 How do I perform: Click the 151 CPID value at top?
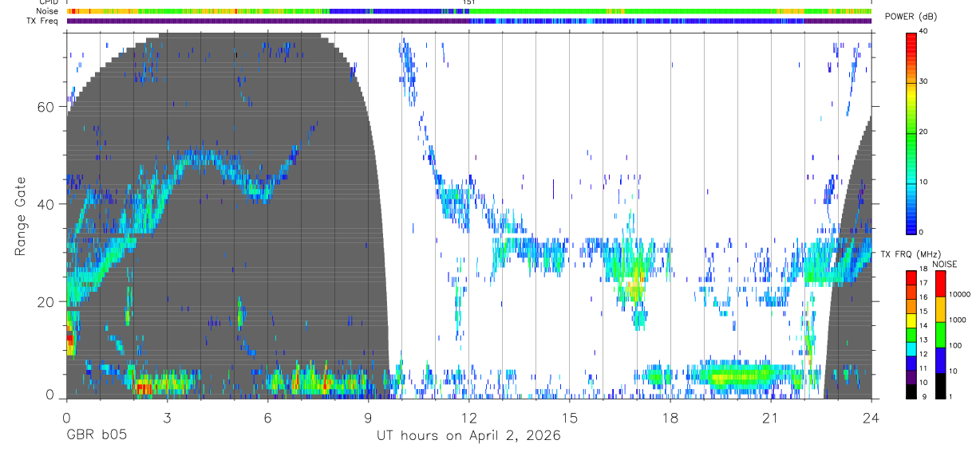[x=469, y=3]
